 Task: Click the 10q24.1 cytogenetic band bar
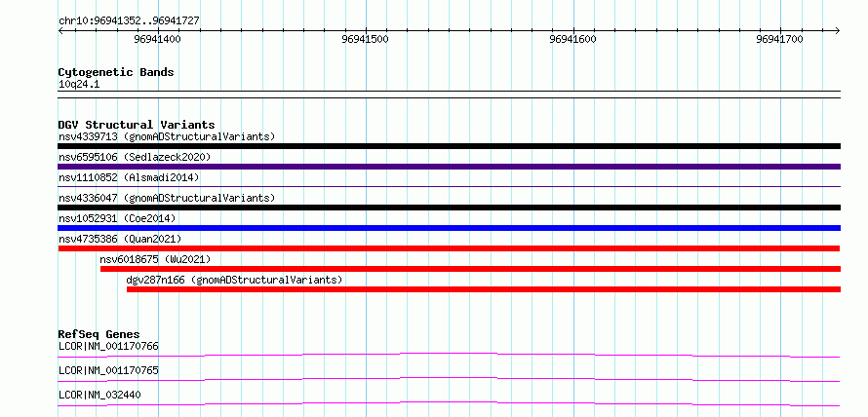[449, 95]
